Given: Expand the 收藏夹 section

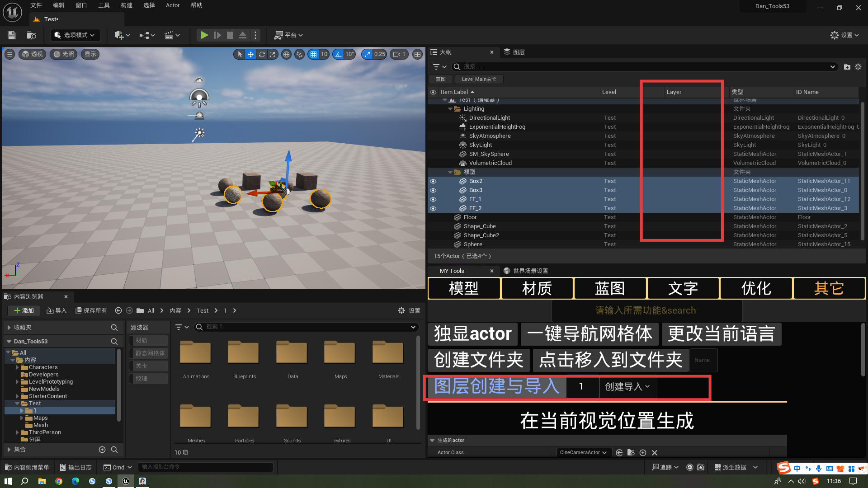Looking at the screenshot, I should (9, 328).
